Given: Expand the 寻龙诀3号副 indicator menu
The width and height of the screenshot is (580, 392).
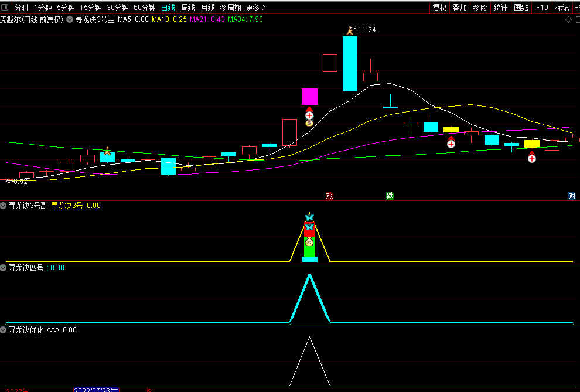Looking at the screenshot, I should [4, 206].
